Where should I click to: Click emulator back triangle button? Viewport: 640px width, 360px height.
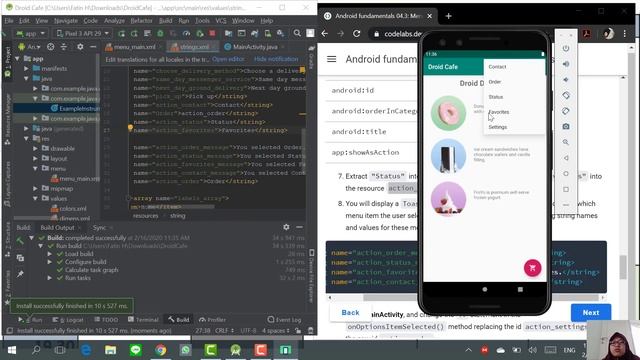(566, 158)
